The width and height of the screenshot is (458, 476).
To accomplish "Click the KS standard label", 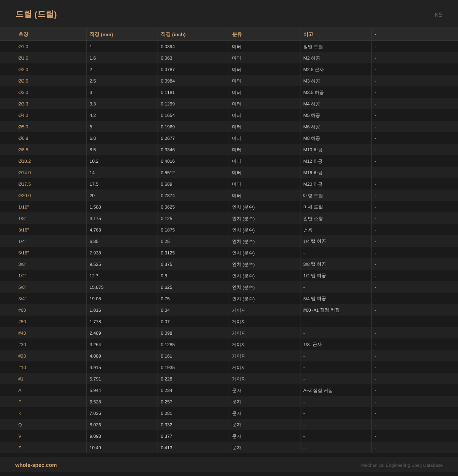I will (x=438, y=15).
